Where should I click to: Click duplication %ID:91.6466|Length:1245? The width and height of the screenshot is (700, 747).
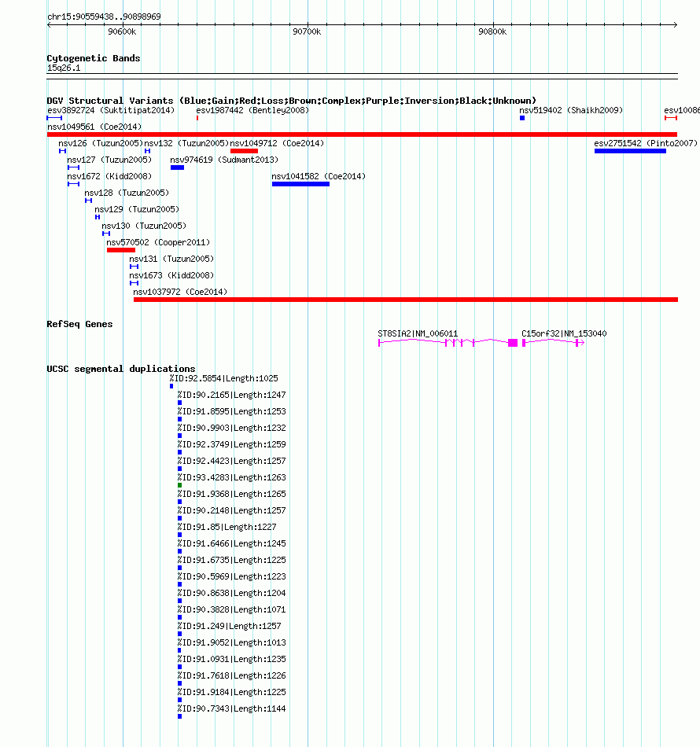click(231, 543)
